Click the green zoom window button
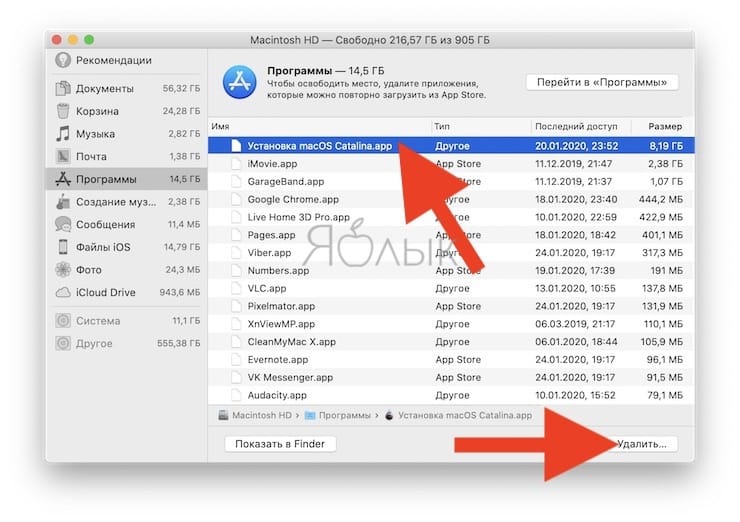 [89, 40]
